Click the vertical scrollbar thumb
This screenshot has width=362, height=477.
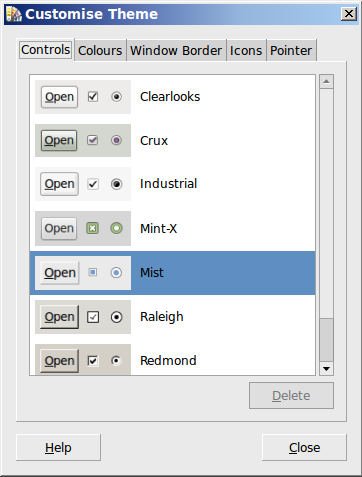pyautogui.click(x=326, y=340)
